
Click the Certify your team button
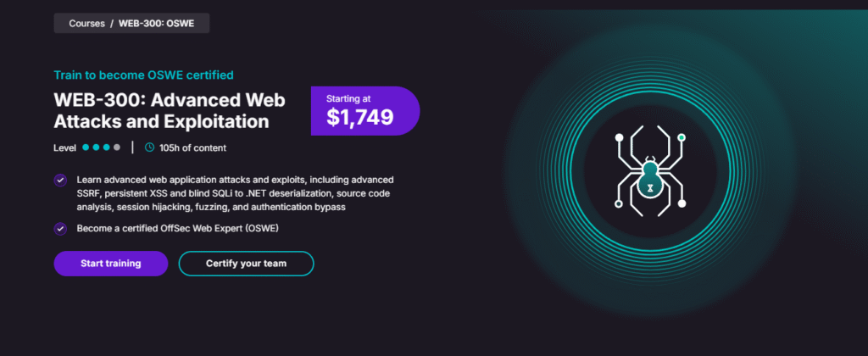click(246, 264)
